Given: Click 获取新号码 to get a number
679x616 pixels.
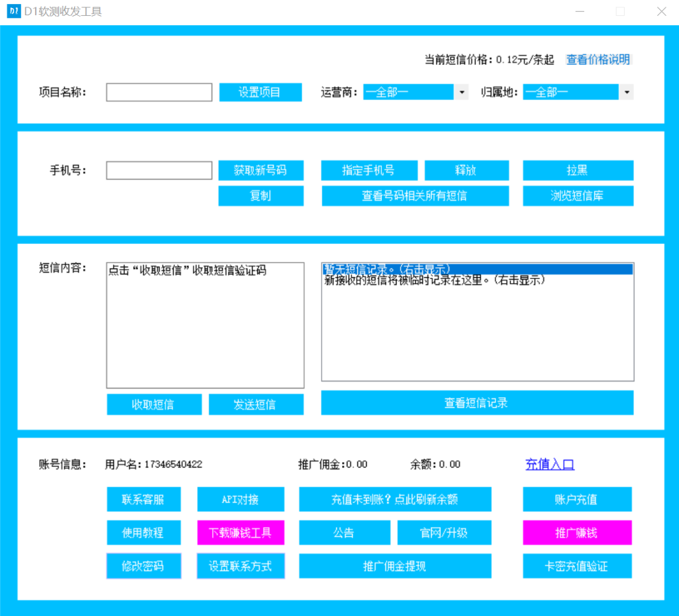Looking at the screenshot, I should click(261, 170).
